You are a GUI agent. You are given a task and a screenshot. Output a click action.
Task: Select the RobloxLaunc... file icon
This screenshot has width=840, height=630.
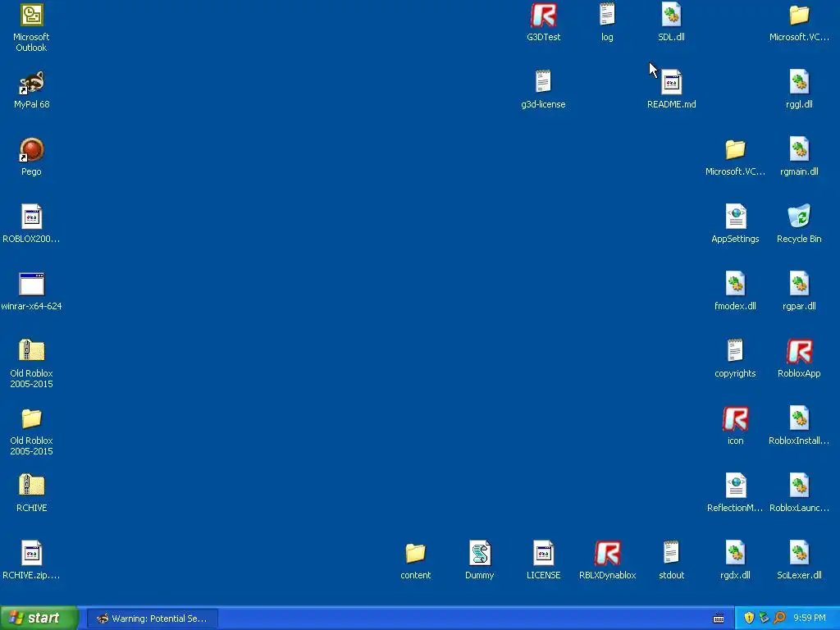point(799,486)
